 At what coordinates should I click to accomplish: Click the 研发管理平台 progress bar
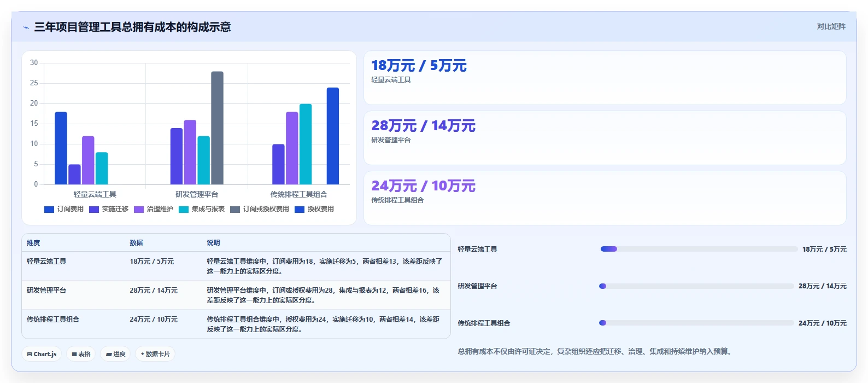click(696, 286)
